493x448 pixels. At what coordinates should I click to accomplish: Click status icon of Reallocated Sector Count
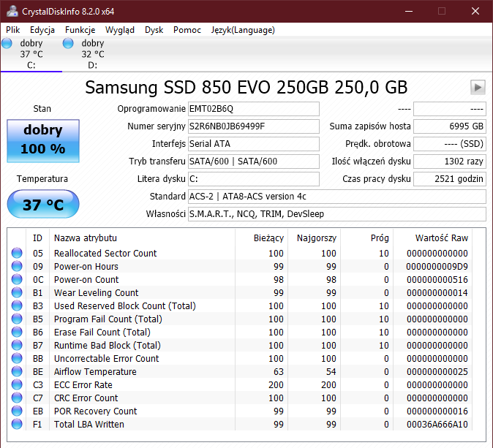[17, 253]
